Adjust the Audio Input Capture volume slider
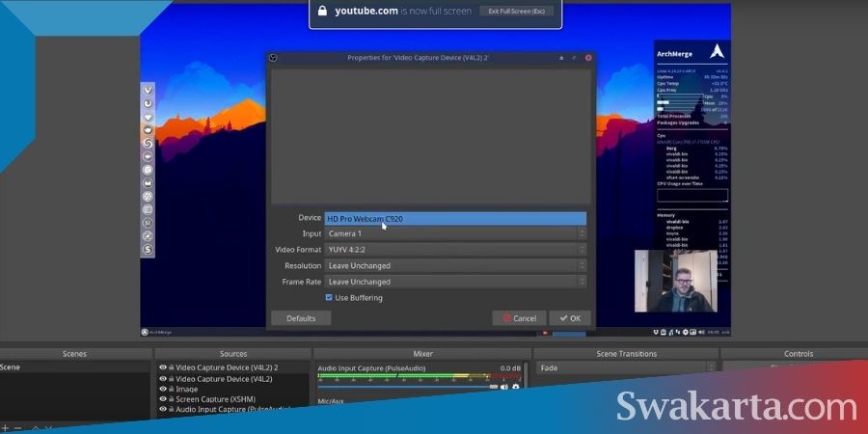 point(407,387)
